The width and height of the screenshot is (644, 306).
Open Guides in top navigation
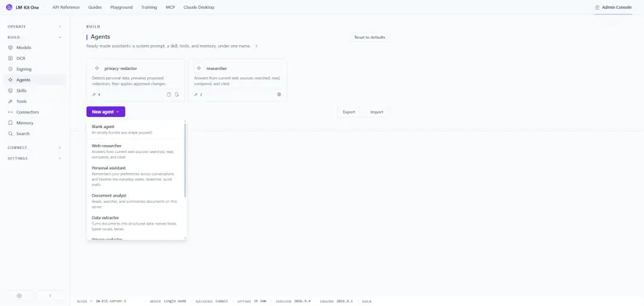point(95,7)
